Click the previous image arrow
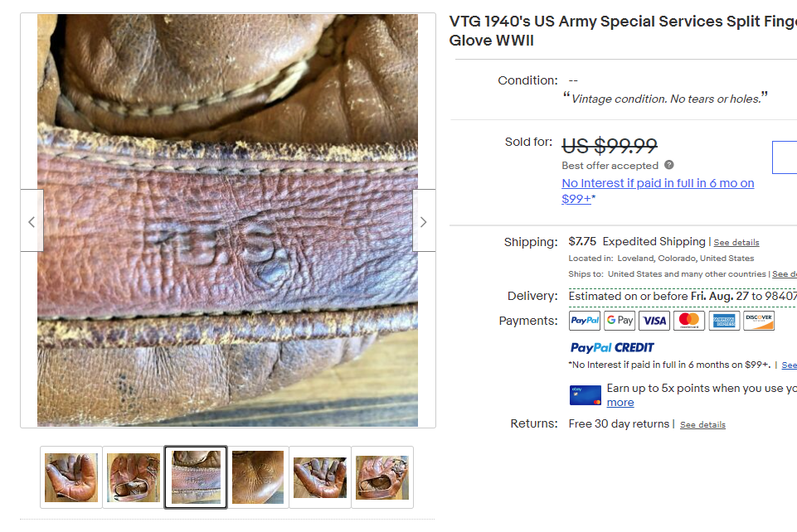 [x=32, y=221]
